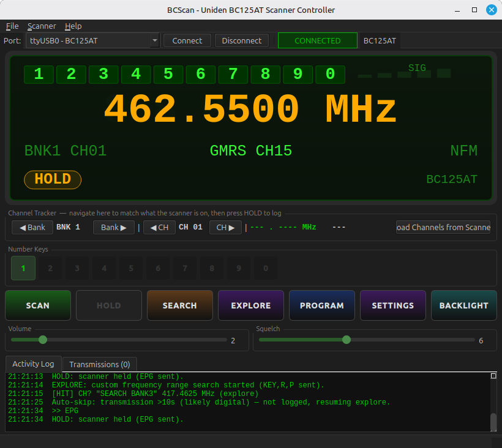This screenshot has height=448, width=502.
Task: Click the orange HOLD badge in display
Action: click(53, 179)
